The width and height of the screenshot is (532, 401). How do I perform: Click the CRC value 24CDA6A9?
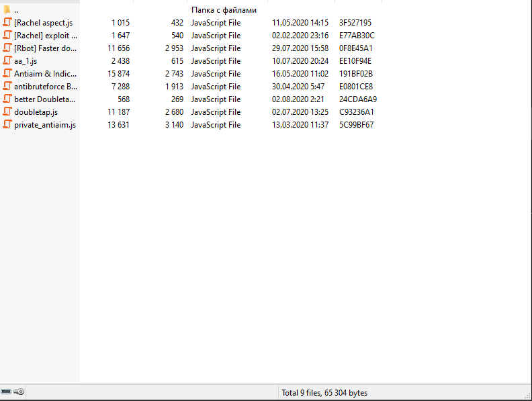click(x=358, y=99)
